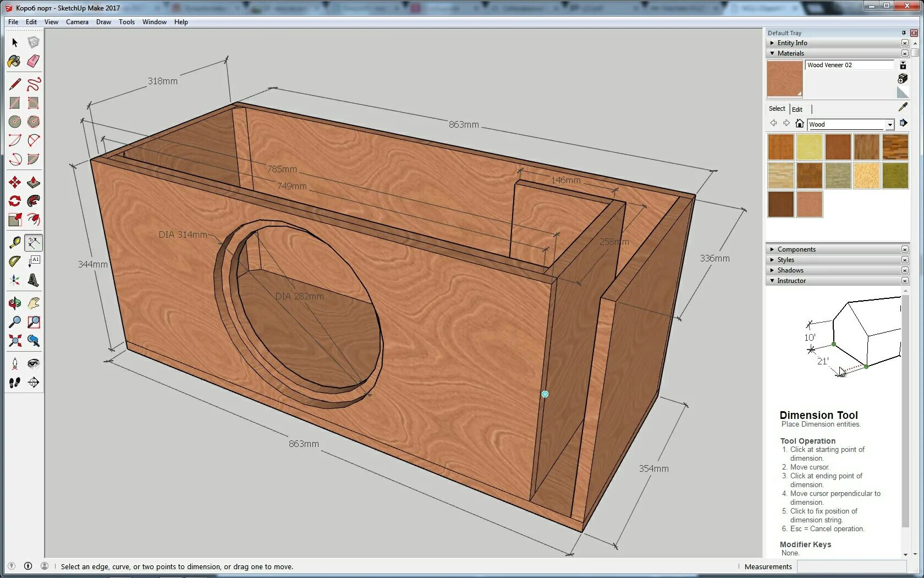Switch to the materials Select tab
This screenshot has width=924, height=578.
click(x=777, y=108)
